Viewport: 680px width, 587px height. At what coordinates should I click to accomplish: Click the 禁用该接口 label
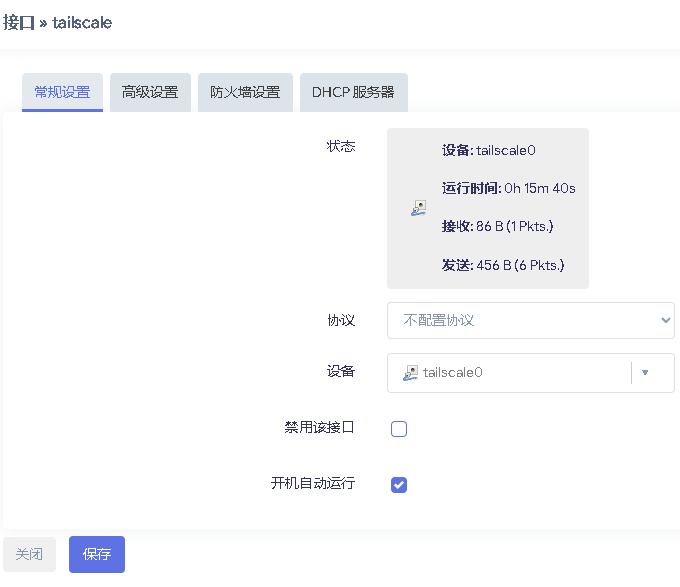(320, 427)
